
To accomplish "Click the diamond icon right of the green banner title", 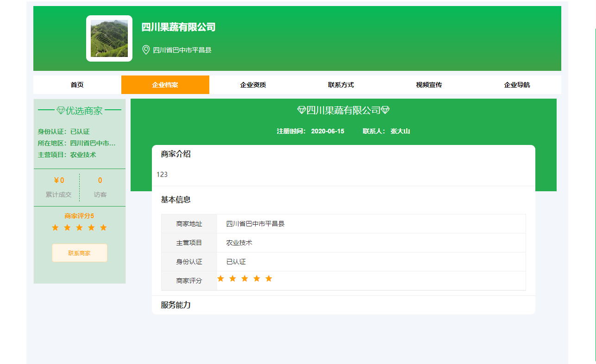I will (x=385, y=110).
